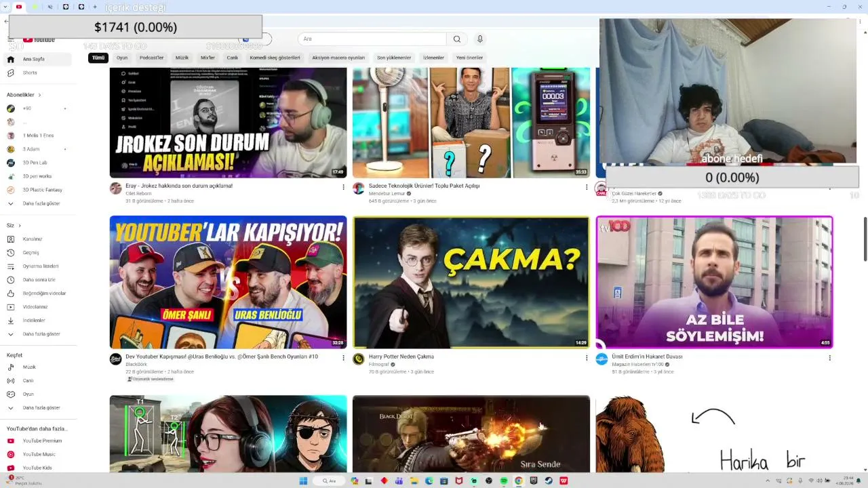Select the Tümü filter chip
This screenshot has width=868, height=488.
(x=98, y=58)
